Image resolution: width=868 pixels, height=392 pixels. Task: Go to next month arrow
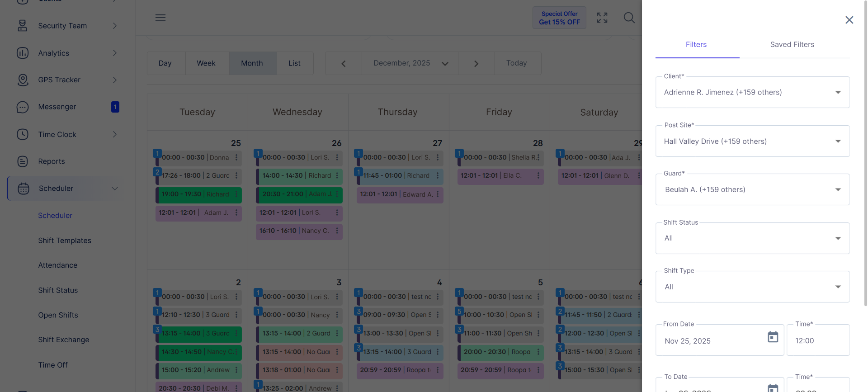tap(476, 64)
